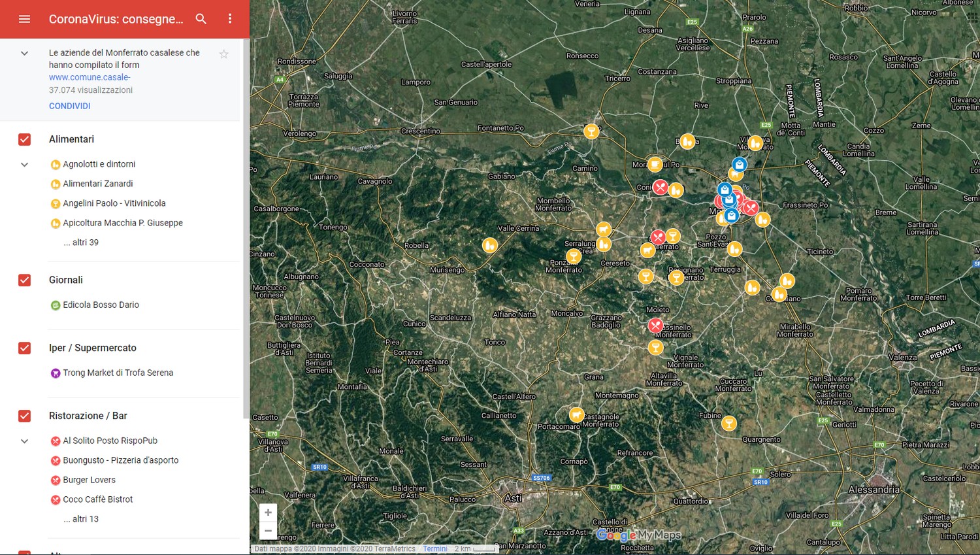Open Angelini Paolo - Vitivinicola entry
The width and height of the screenshot is (980, 555).
click(114, 203)
